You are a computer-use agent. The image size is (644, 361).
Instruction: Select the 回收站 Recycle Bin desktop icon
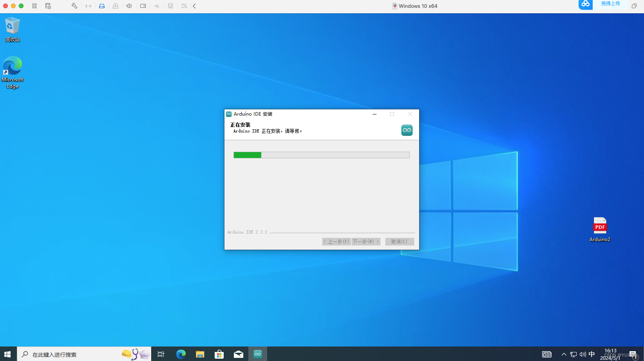tap(13, 30)
